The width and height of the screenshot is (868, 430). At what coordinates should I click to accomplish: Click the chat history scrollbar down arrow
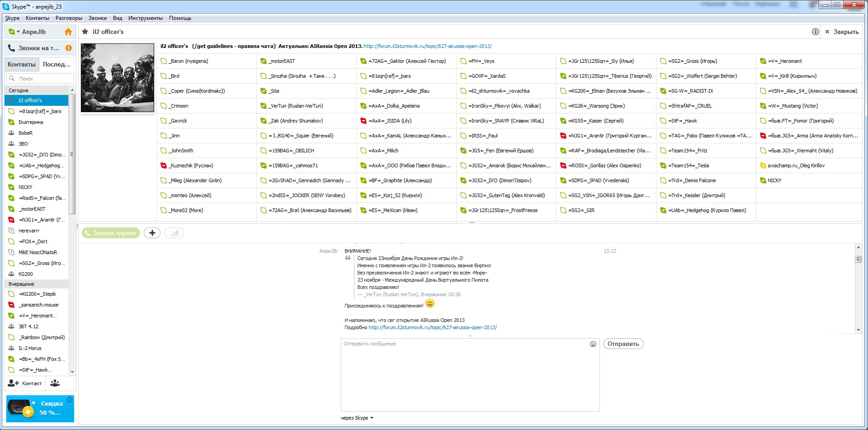coord(858,330)
